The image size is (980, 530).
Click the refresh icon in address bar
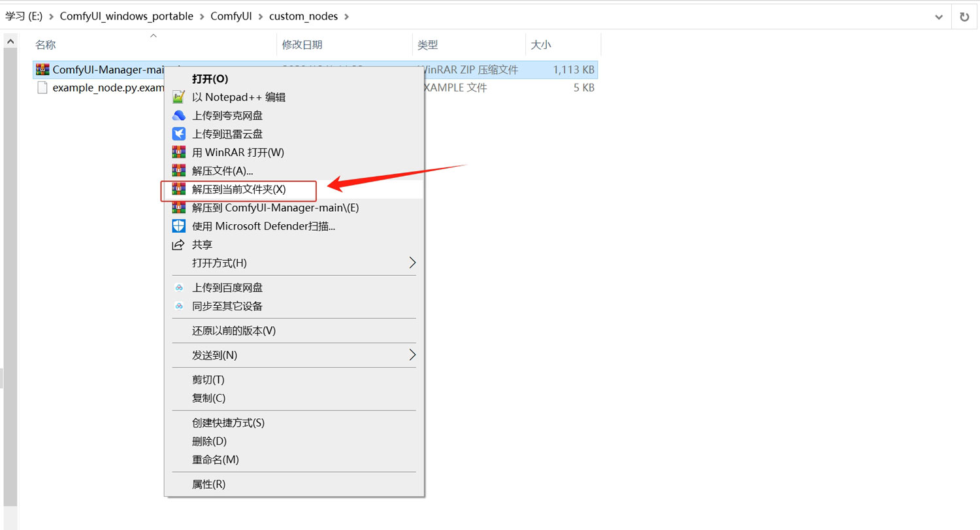(964, 17)
